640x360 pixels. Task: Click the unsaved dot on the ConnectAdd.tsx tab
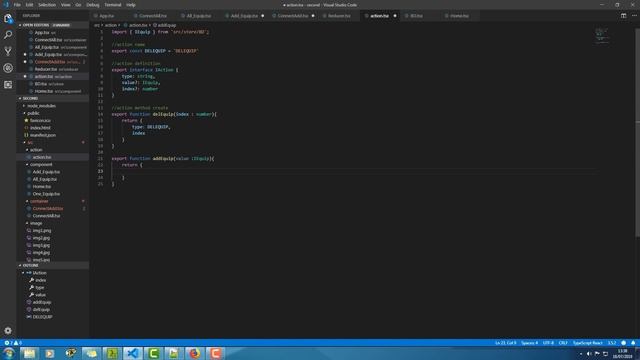[313, 16]
